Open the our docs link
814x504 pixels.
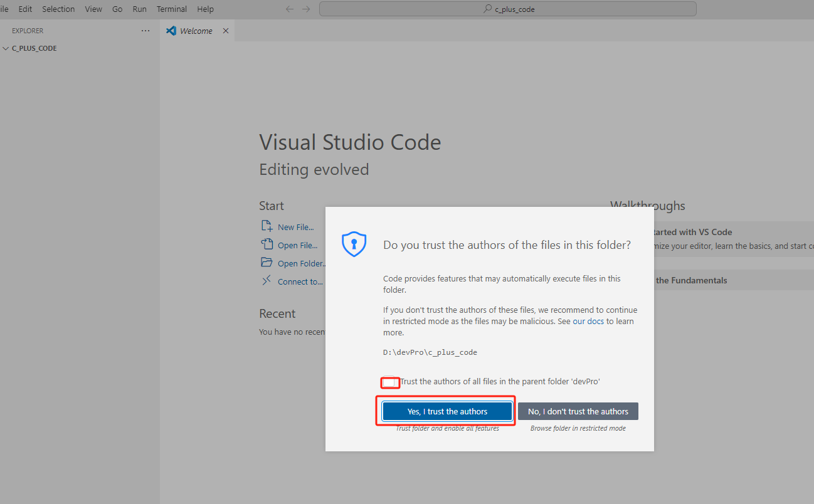(588, 322)
